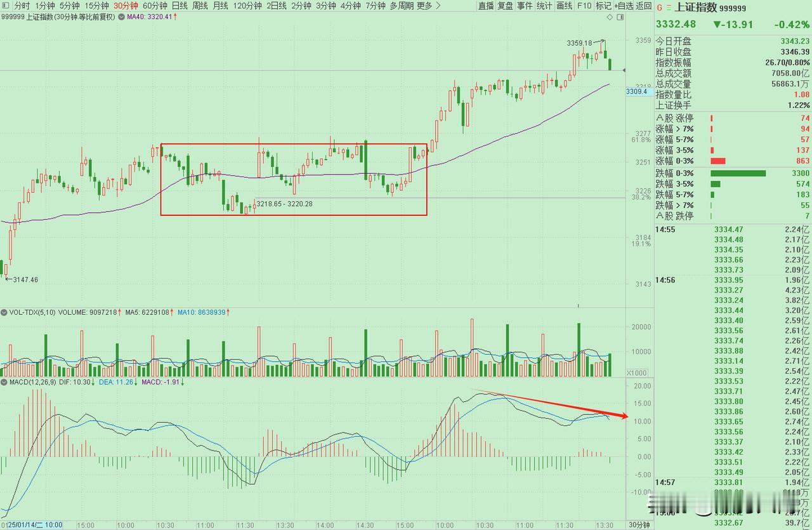Click the 返回 back button
Image resolution: width=812 pixels, height=530 pixels.
pos(644,6)
